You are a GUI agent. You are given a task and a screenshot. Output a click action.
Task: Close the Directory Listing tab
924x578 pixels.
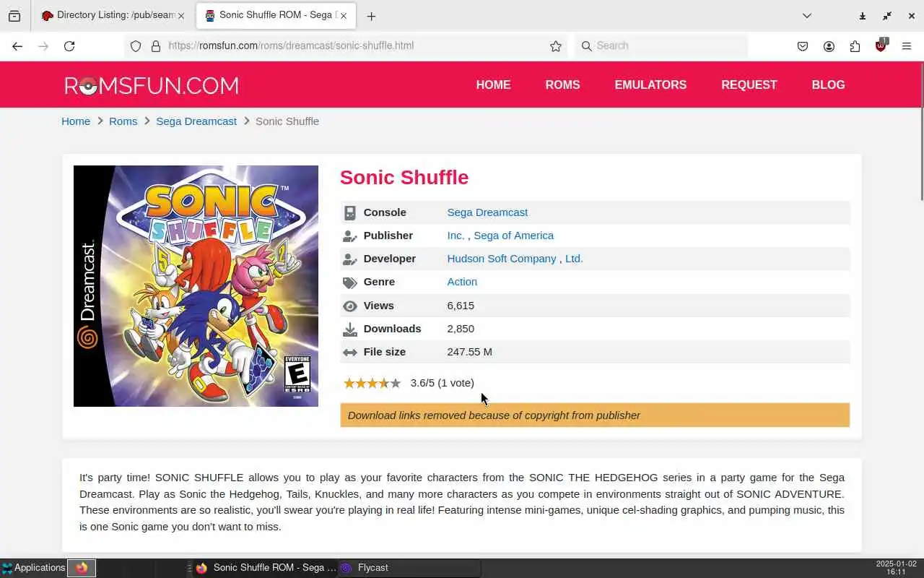coord(181,16)
